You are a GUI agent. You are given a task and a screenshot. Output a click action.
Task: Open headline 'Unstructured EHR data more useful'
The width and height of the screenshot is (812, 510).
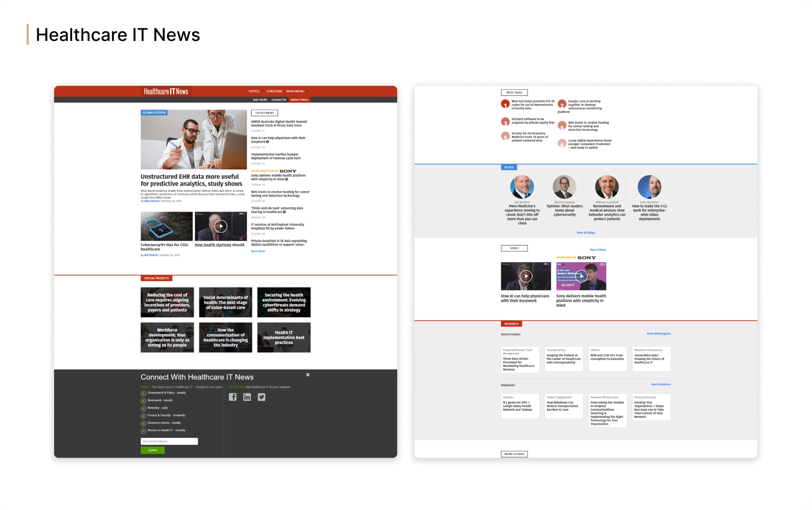point(191,180)
